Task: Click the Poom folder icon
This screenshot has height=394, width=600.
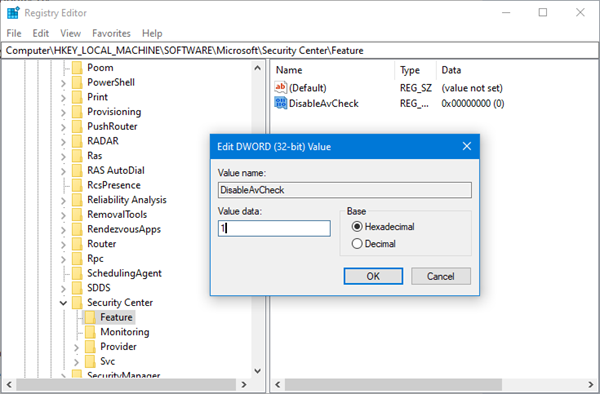Action: tap(77, 68)
